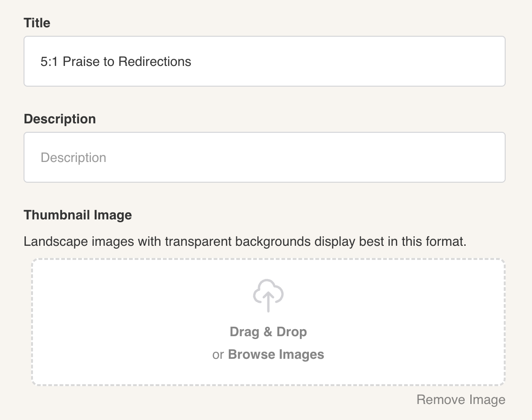Screen dimensions: 532x420
Task: Click the upward arrow inside the cloud
Action: pos(268,300)
